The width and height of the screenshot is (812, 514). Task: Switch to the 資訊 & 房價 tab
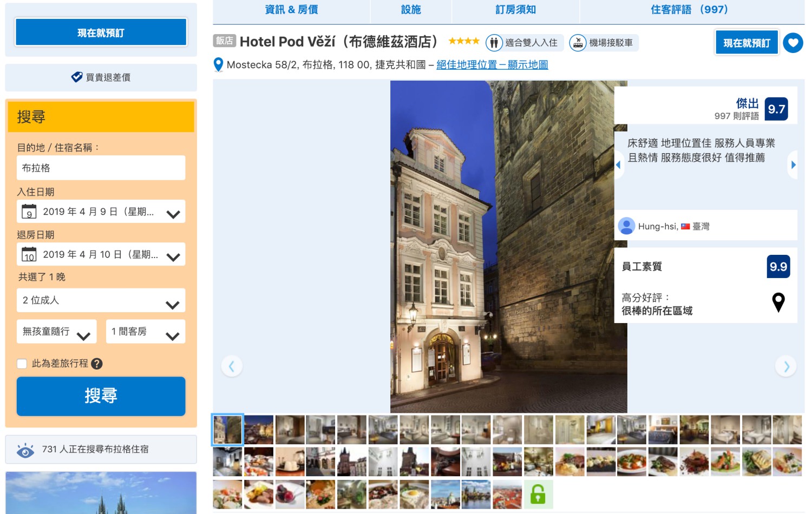pyautogui.click(x=291, y=10)
